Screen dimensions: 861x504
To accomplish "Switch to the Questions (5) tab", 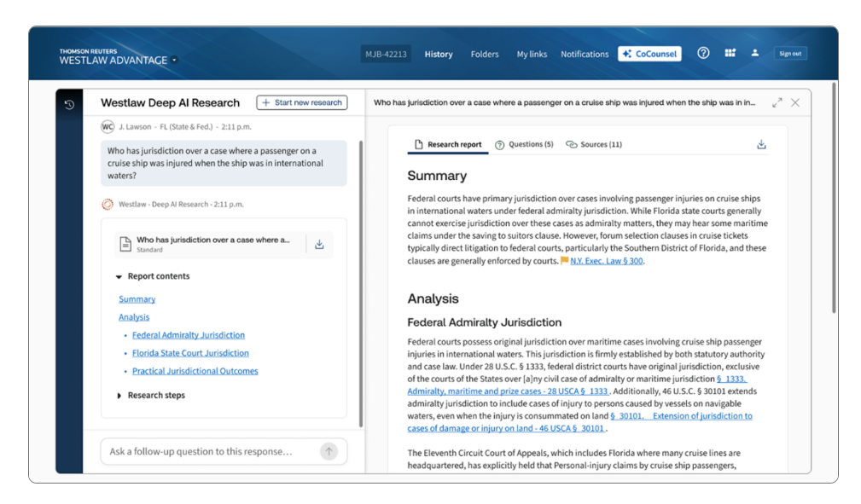I will tap(524, 145).
